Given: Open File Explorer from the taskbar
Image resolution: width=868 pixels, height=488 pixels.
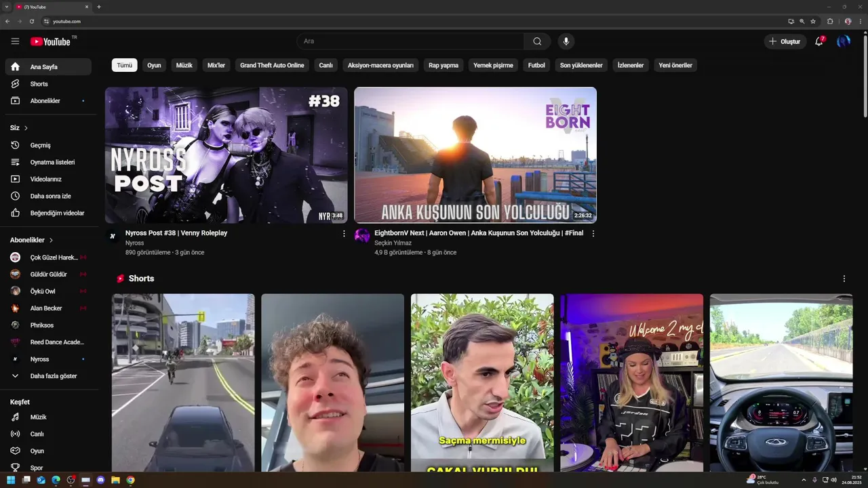Looking at the screenshot, I should [x=116, y=480].
